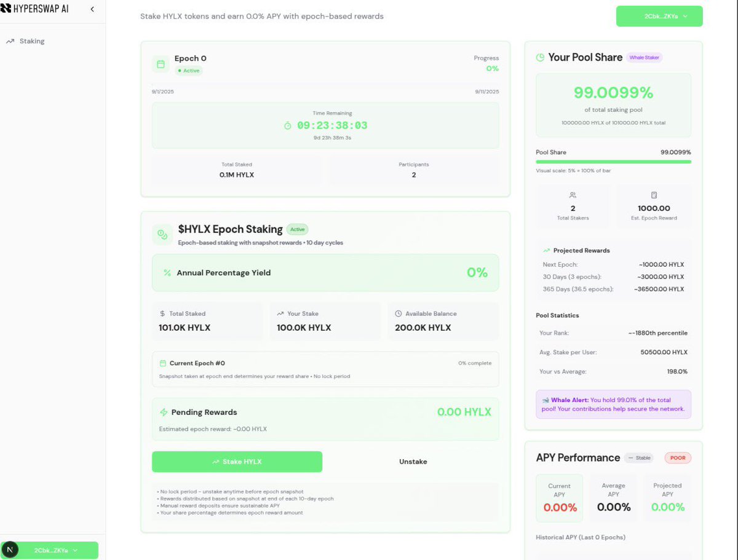
Task: Click the Historical APY (Last 0 Epochs) heading
Action: 581,537
